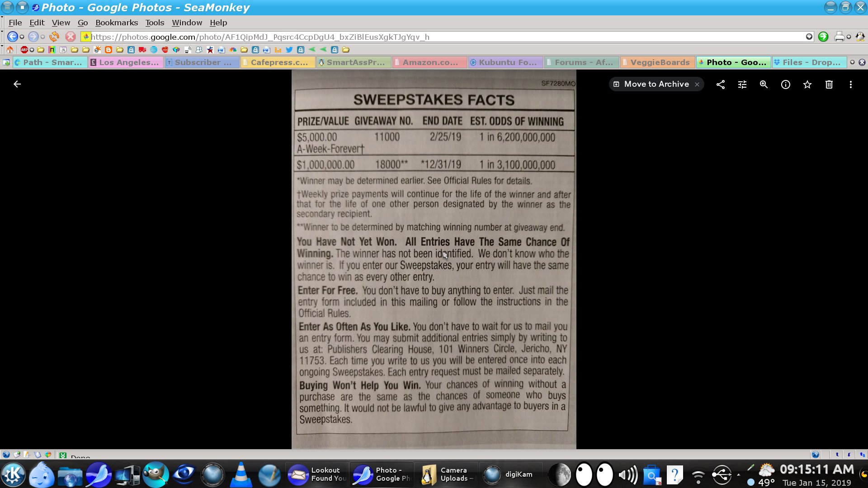Viewport: 868px width, 488px height.
Task: Open the photo Edit adjustments tool
Action: [x=742, y=84]
